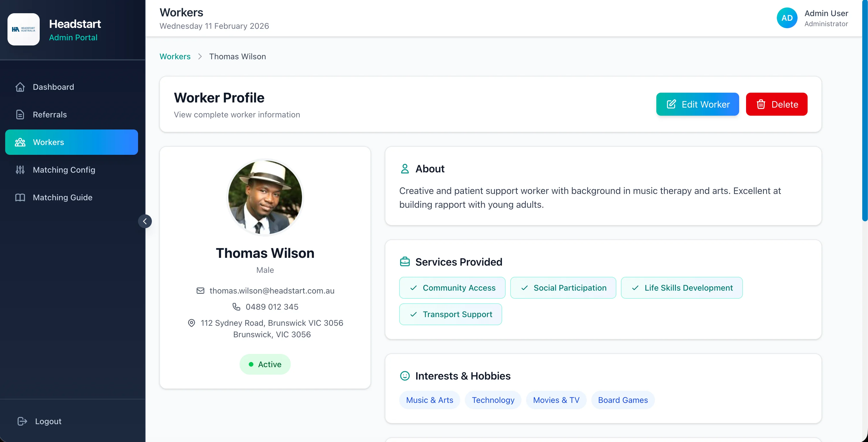Click the location pin icon
This screenshot has width=868, height=442.
coord(191,323)
